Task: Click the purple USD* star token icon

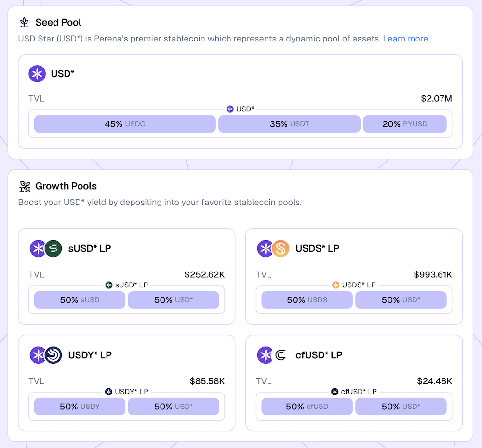Action: (37, 74)
